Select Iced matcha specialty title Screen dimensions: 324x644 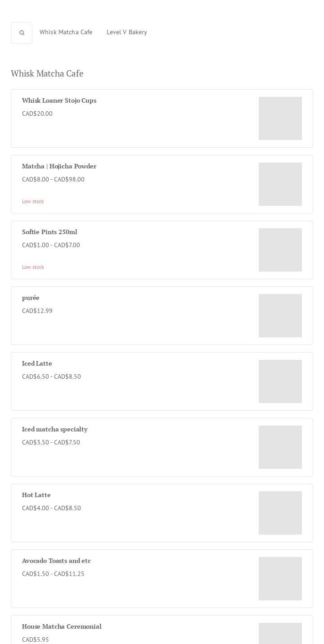[54, 429]
